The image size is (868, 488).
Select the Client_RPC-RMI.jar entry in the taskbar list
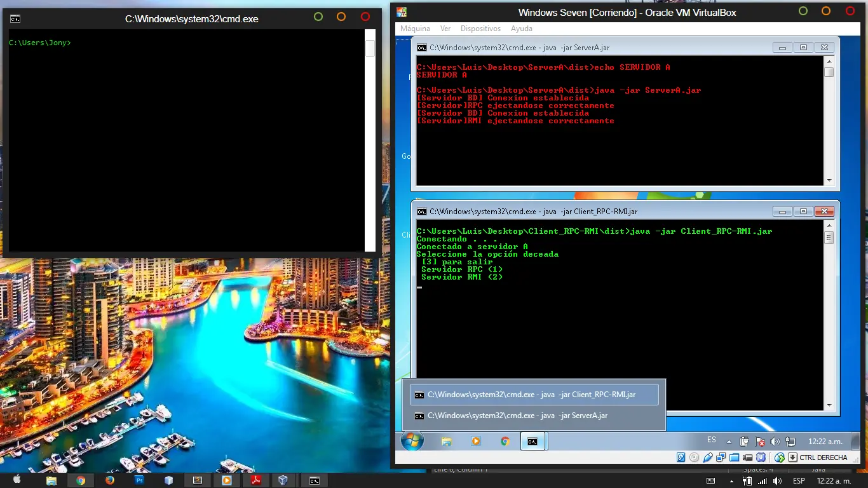(534, 395)
